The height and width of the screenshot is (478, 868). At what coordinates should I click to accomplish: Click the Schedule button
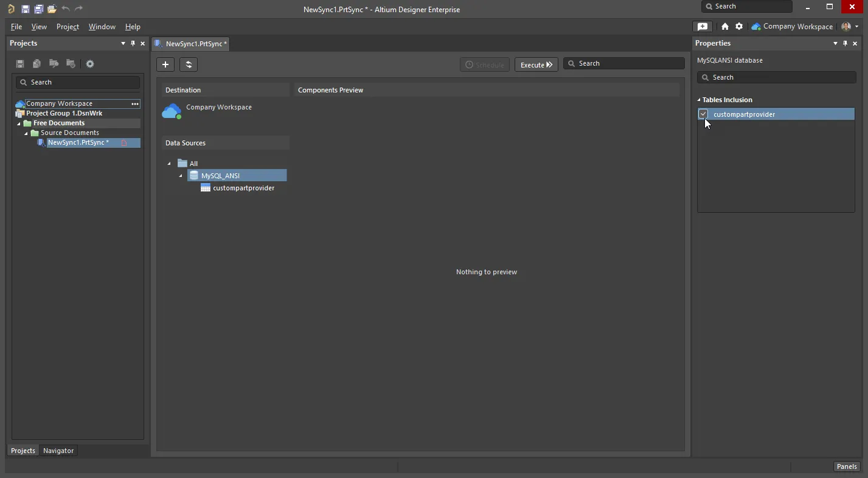point(485,64)
